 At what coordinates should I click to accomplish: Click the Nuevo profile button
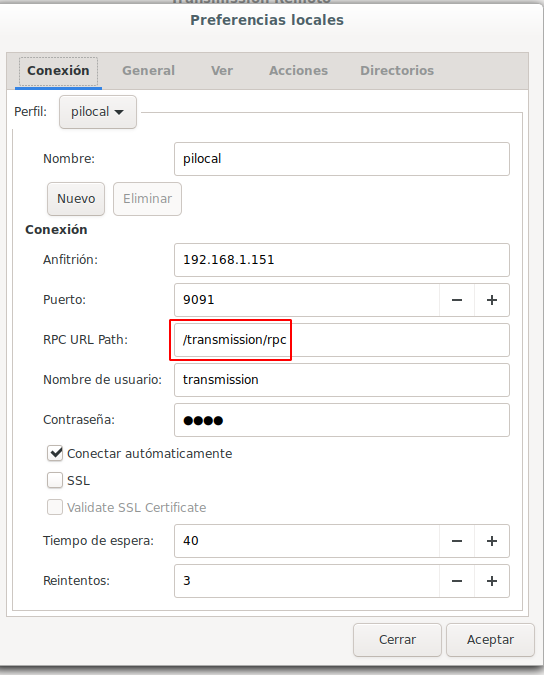point(76,199)
